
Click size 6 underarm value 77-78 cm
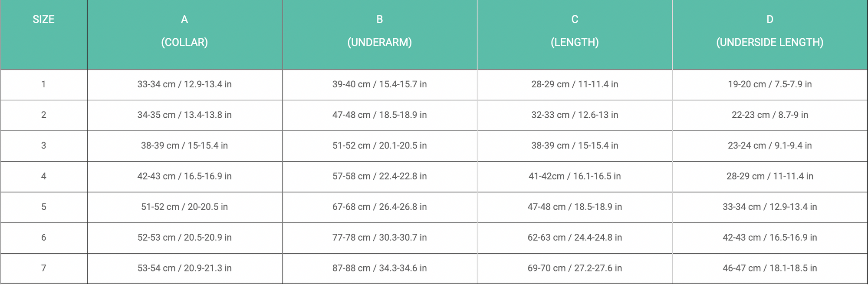point(379,238)
